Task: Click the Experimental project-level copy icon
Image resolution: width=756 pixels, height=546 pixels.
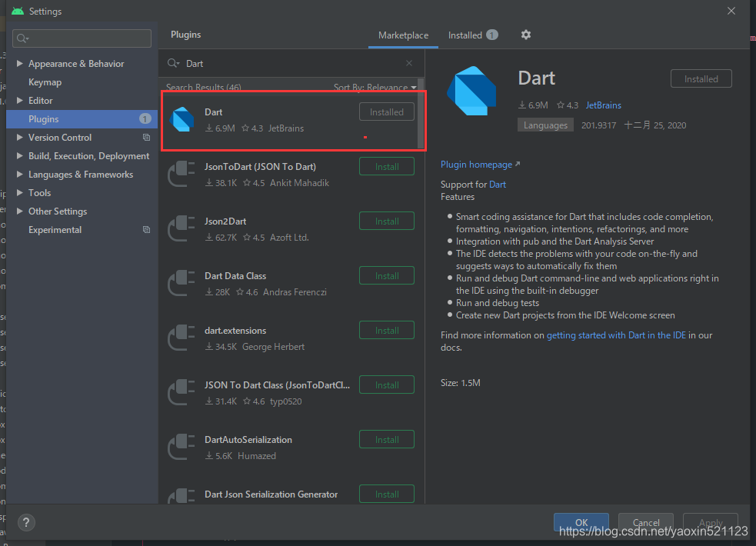Action: (x=147, y=230)
